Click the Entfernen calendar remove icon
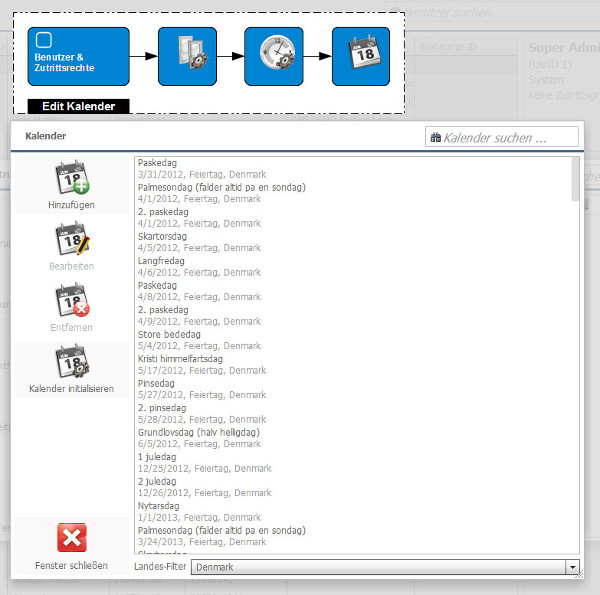Screen dimensions: 600x595 click(71, 301)
